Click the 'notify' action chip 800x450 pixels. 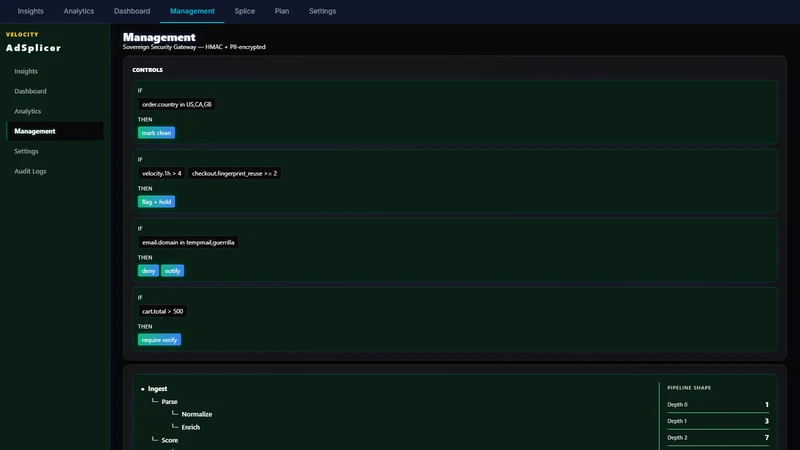coord(172,271)
